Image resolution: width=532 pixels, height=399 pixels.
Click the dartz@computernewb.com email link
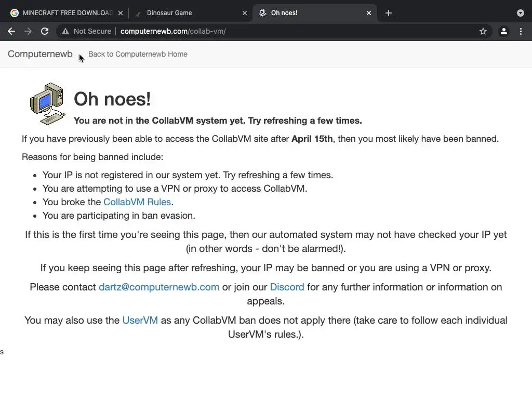pyautogui.click(x=159, y=287)
